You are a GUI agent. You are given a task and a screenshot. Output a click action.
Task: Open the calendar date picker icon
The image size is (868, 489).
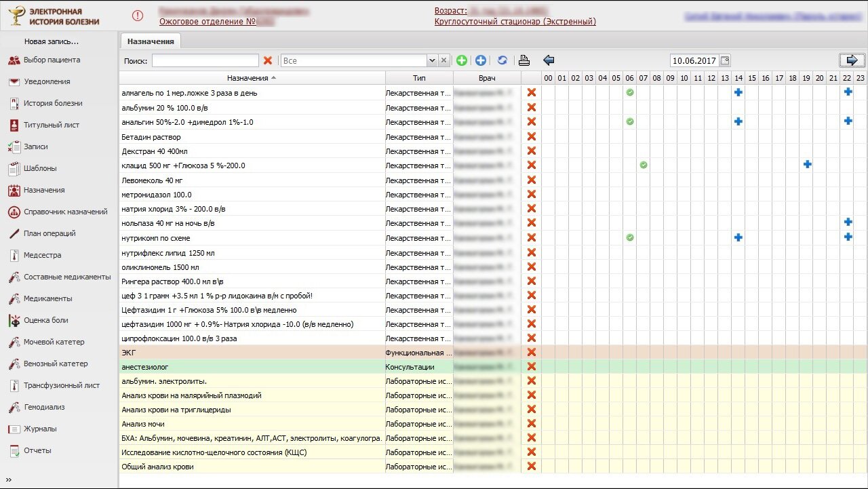(725, 60)
